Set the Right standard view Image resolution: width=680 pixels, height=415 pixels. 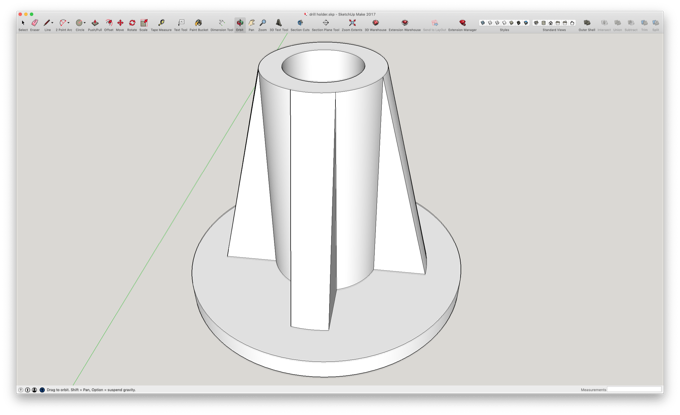pos(558,23)
